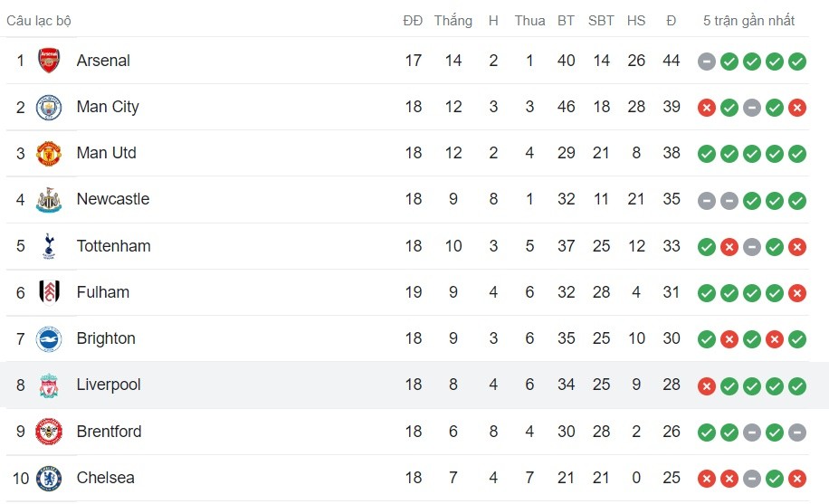Click the Tottenham club crest
Viewport: 829px width, 504px height.
(49, 246)
